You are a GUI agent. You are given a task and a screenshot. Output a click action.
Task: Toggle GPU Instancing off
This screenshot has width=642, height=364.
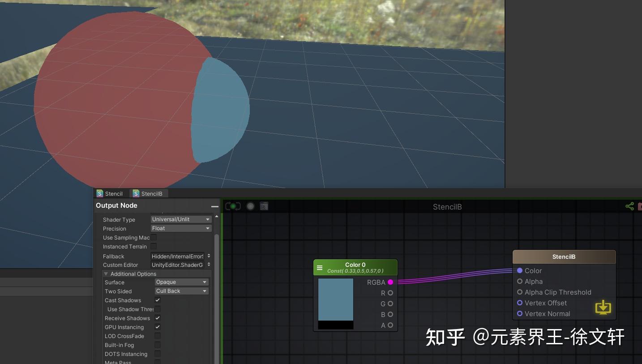pos(157,327)
